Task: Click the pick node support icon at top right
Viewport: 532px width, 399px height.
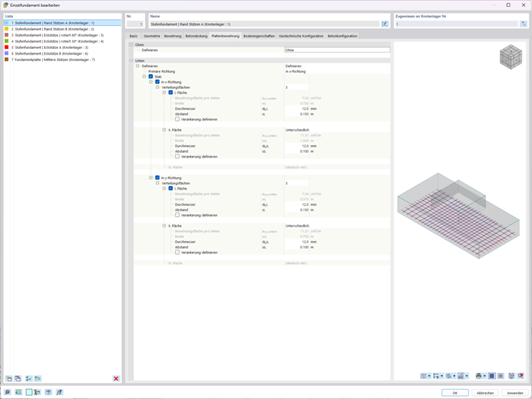Action: tap(524, 24)
